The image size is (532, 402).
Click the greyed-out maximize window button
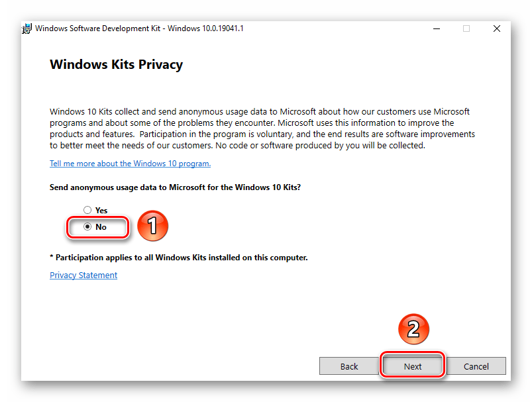point(466,29)
